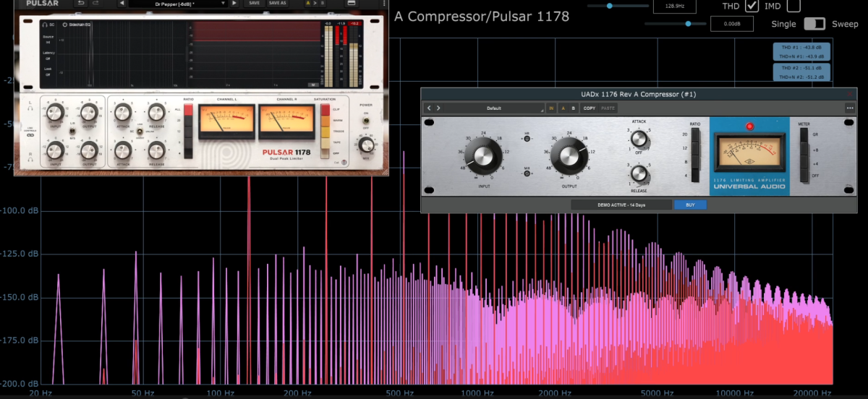Go to next UADx 1176 preset
The height and width of the screenshot is (399, 868).
point(438,108)
